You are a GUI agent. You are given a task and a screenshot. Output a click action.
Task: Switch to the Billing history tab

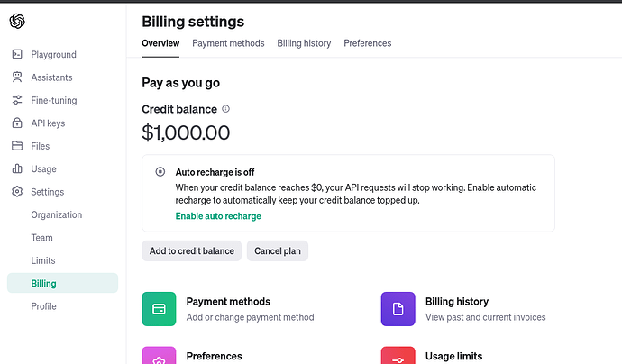click(304, 43)
